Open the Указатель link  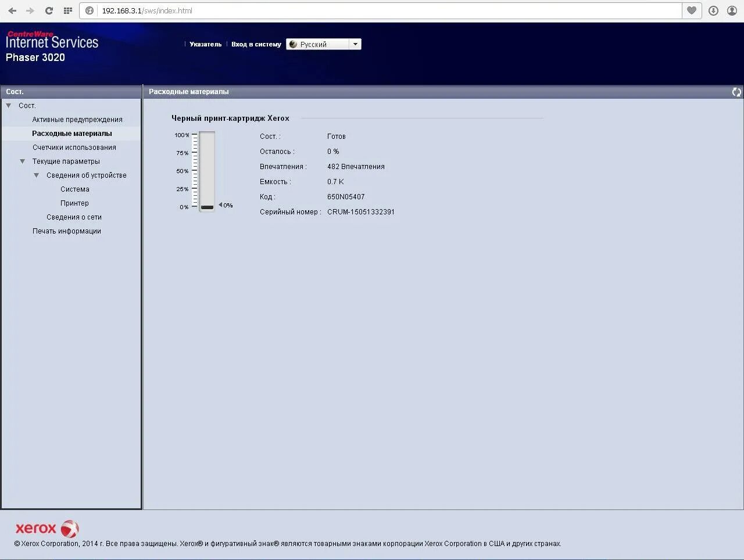click(x=206, y=44)
